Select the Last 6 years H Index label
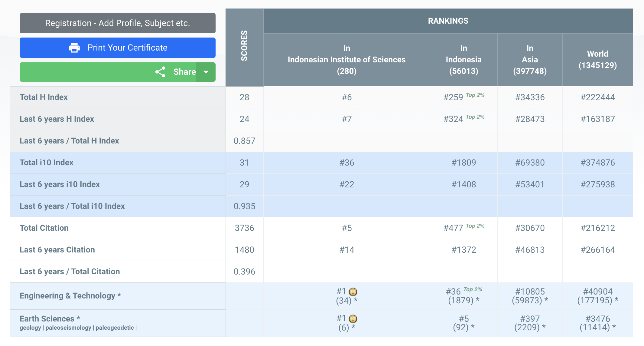 [57, 119]
